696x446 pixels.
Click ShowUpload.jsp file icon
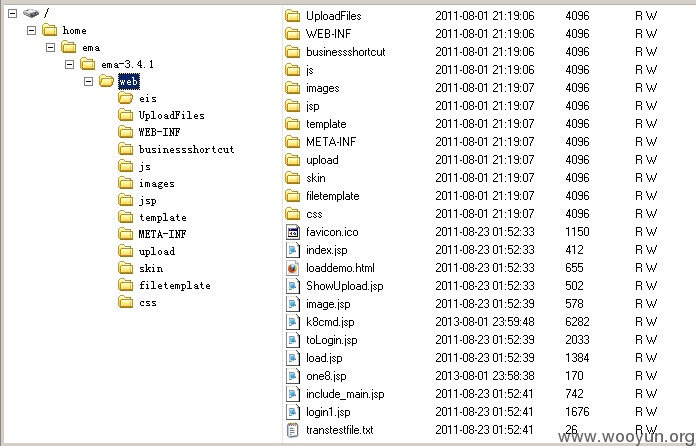point(293,286)
